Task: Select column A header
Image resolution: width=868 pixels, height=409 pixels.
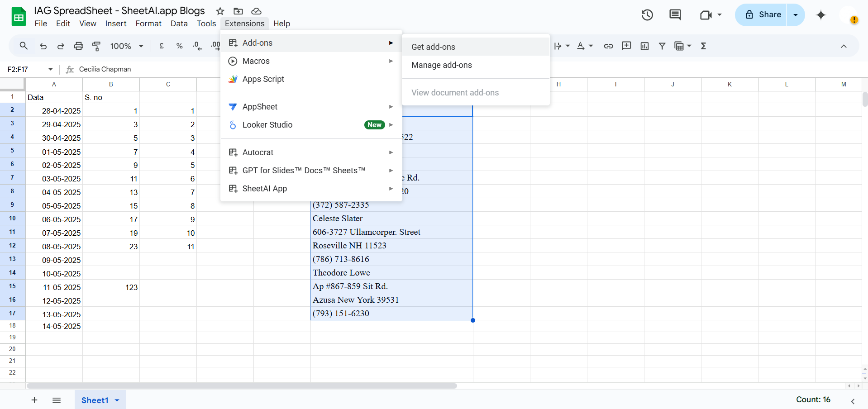Action: pyautogui.click(x=54, y=84)
